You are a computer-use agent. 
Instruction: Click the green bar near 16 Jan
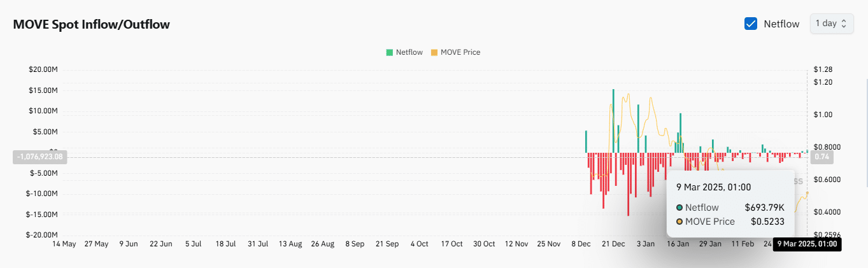pos(681,132)
